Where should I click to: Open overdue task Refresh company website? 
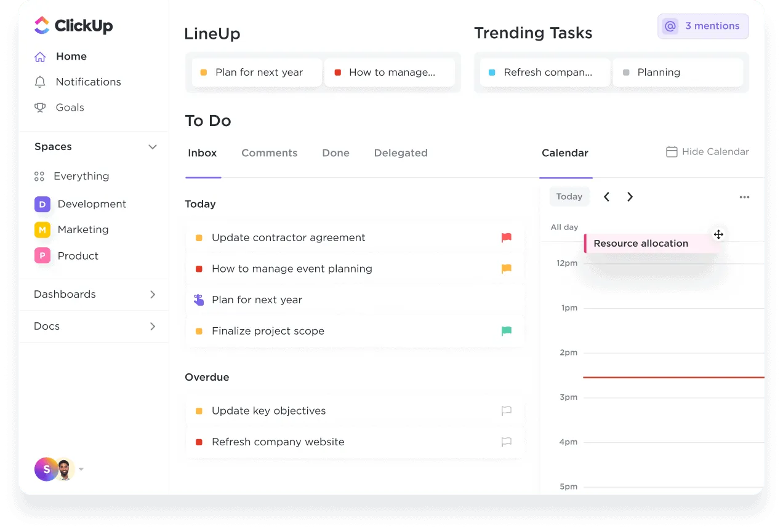point(355,442)
